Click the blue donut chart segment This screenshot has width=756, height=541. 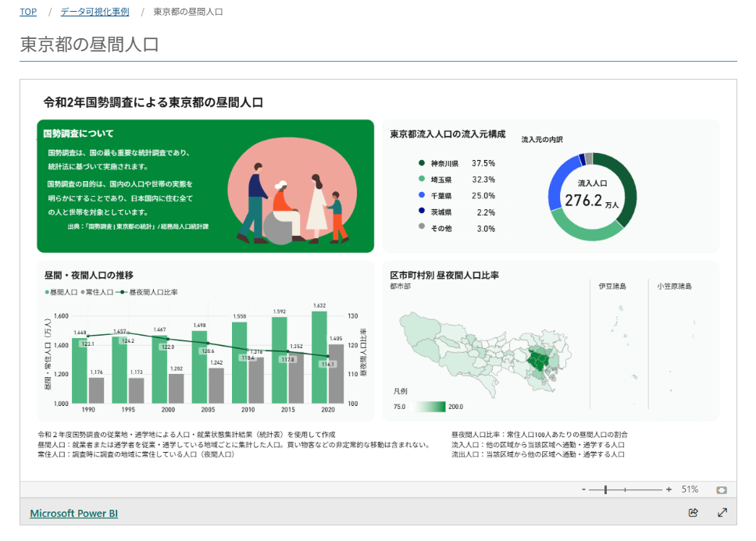point(558,181)
